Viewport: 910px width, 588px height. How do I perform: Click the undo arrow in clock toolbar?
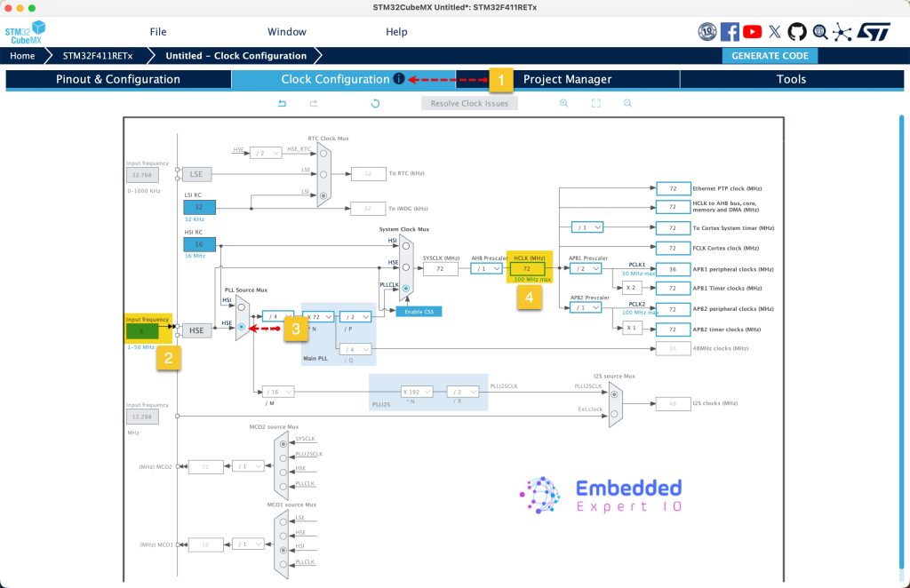(282, 104)
